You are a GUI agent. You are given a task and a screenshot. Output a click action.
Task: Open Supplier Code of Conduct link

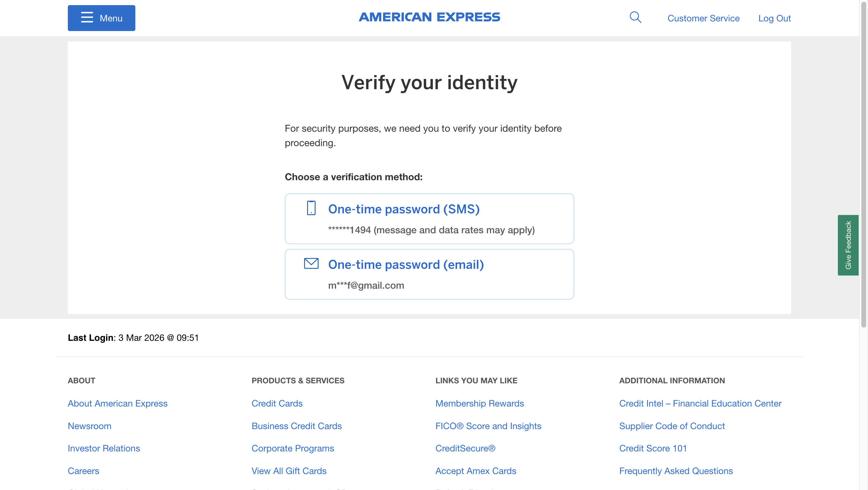671,426
